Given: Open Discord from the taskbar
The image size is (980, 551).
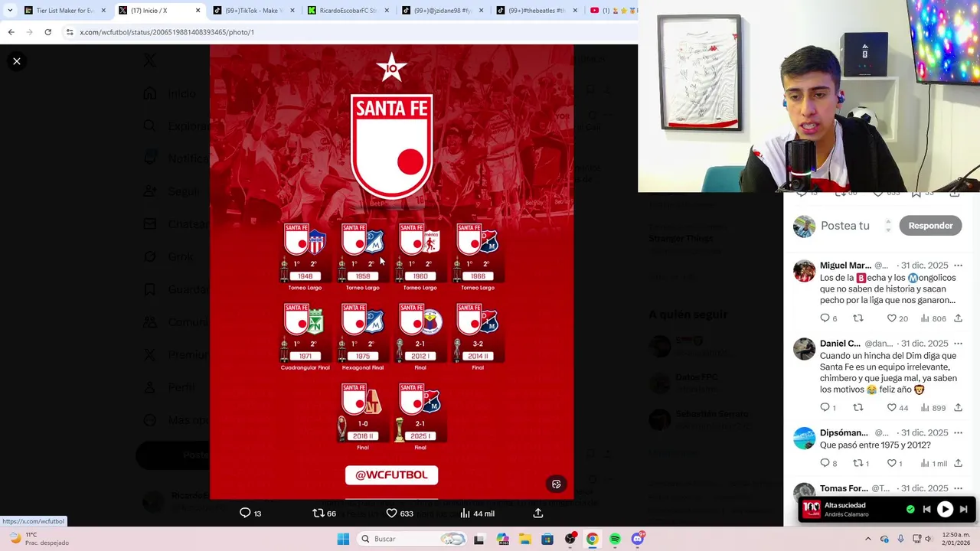Looking at the screenshot, I should (637, 539).
